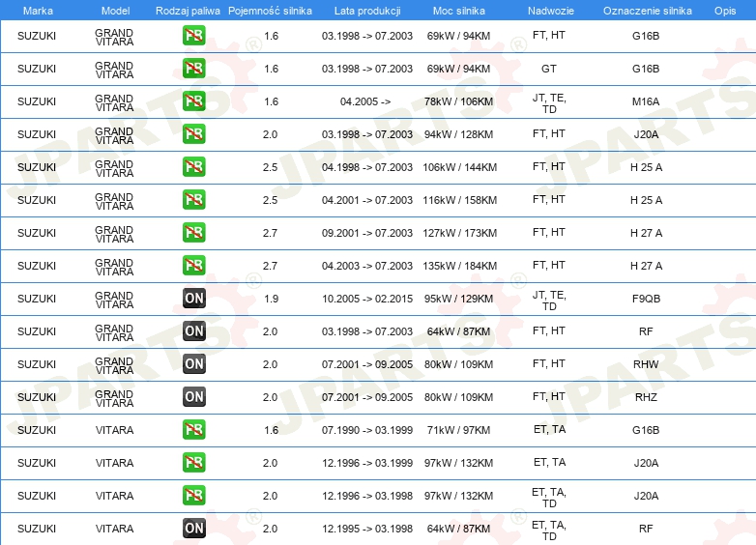Select the GT body type cell
Screen dimensions: 756x545
pos(549,69)
